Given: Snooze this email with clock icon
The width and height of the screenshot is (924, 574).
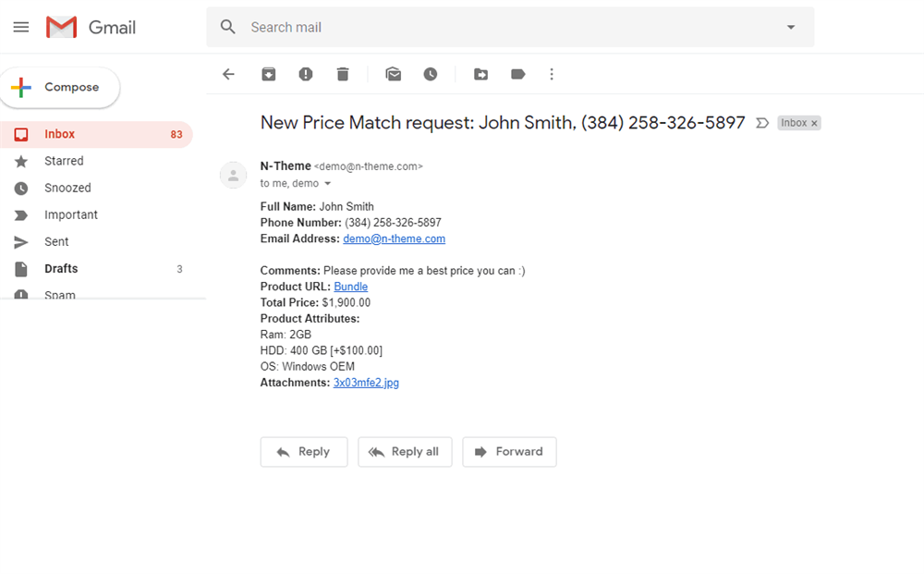Looking at the screenshot, I should tap(431, 74).
